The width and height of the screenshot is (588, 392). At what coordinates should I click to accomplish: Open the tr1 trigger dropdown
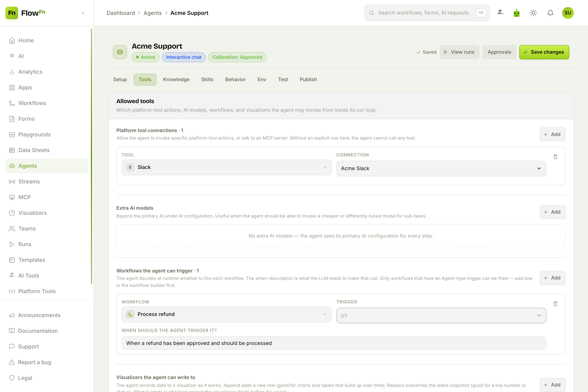tap(441, 316)
